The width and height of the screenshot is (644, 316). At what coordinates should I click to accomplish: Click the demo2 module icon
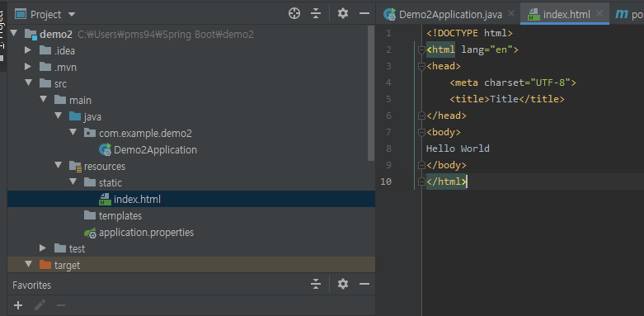pyautogui.click(x=31, y=35)
